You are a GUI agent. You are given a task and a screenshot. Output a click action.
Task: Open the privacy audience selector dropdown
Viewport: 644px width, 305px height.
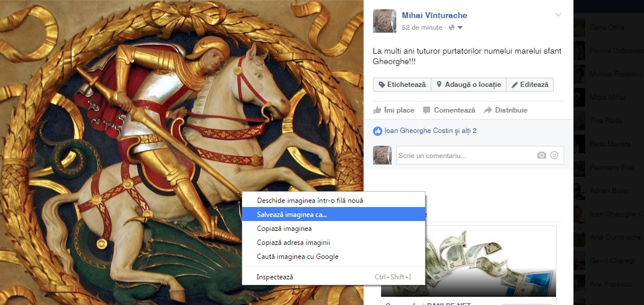pos(457,27)
